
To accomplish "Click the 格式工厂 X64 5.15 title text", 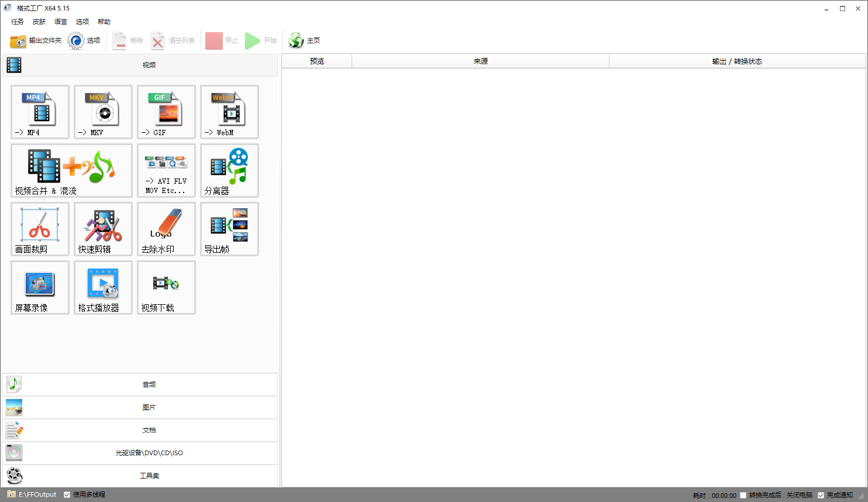I will (43, 8).
